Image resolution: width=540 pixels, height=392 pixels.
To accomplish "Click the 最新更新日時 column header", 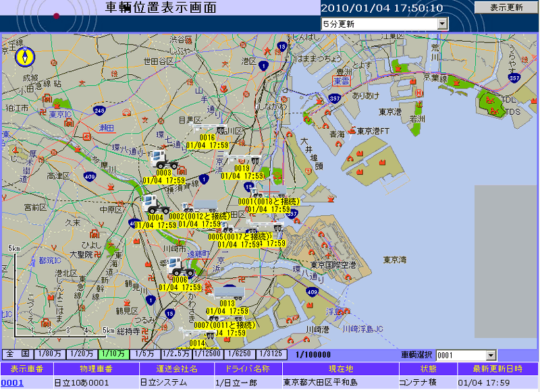I will coord(498,369).
